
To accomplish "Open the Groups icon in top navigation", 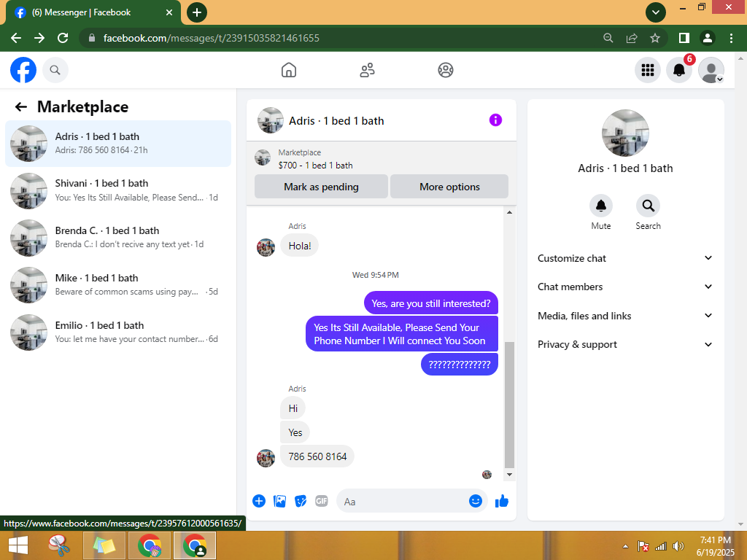I will 446,70.
